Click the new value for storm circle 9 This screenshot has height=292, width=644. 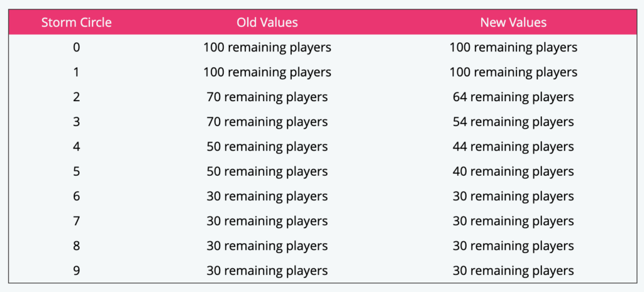[x=513, y=271]
